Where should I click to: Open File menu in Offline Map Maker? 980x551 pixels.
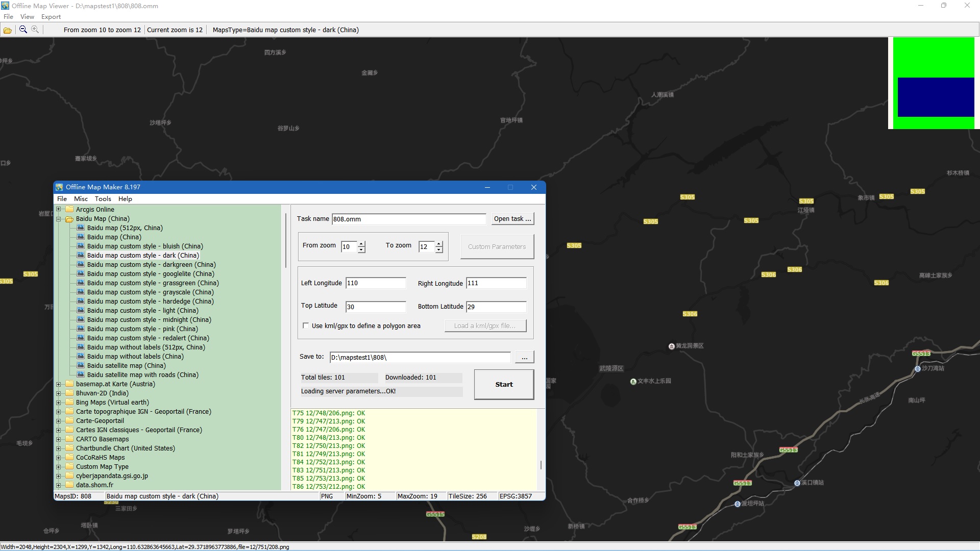tap(62, 199)
